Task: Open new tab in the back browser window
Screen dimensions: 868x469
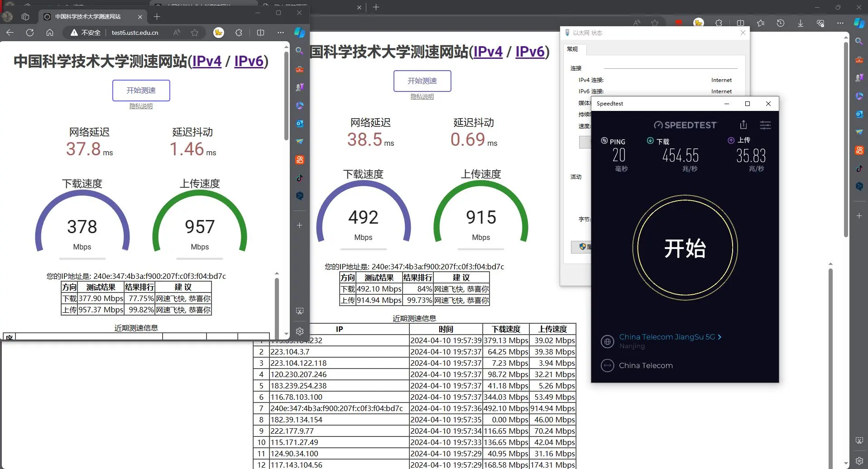Action: [376, 7]
